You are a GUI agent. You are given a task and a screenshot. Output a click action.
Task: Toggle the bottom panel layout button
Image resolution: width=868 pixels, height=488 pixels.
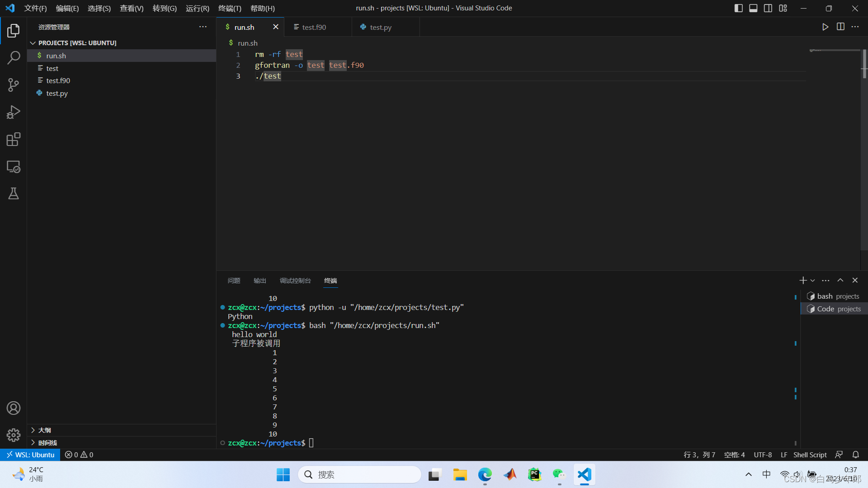(753, 8)
